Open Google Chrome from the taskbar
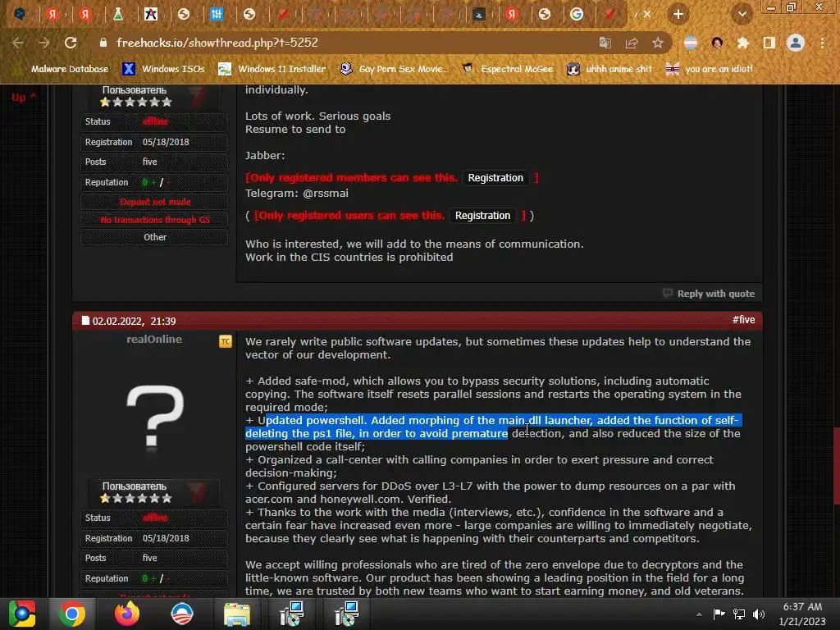This screenshot has height=630, width=840. point(72,614)
